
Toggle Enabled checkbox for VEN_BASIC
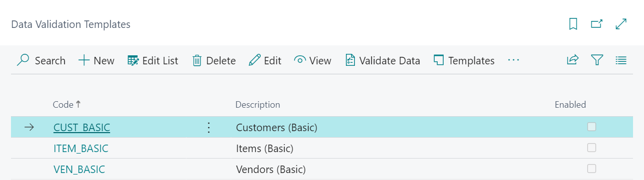tap(592, 168)
